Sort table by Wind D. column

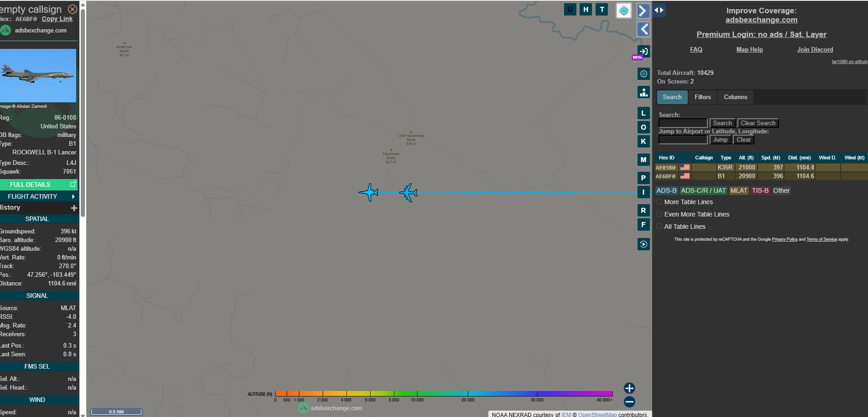[x=827, y=158]
